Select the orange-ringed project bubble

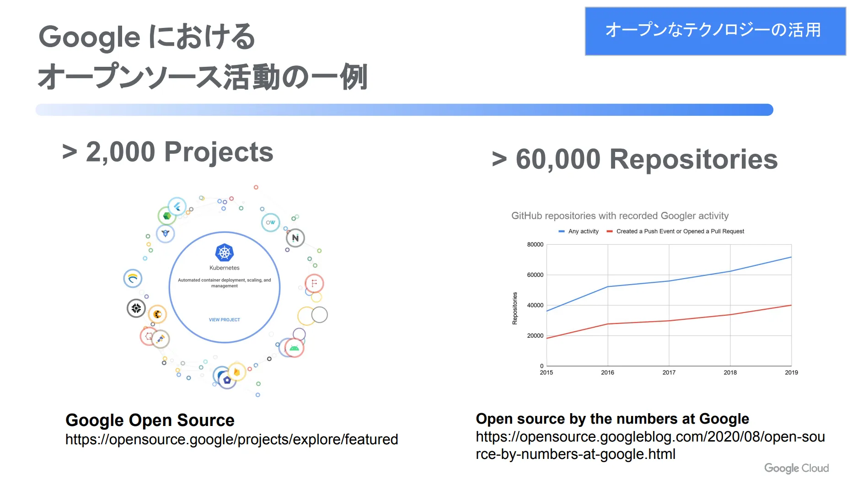[157, 314]
